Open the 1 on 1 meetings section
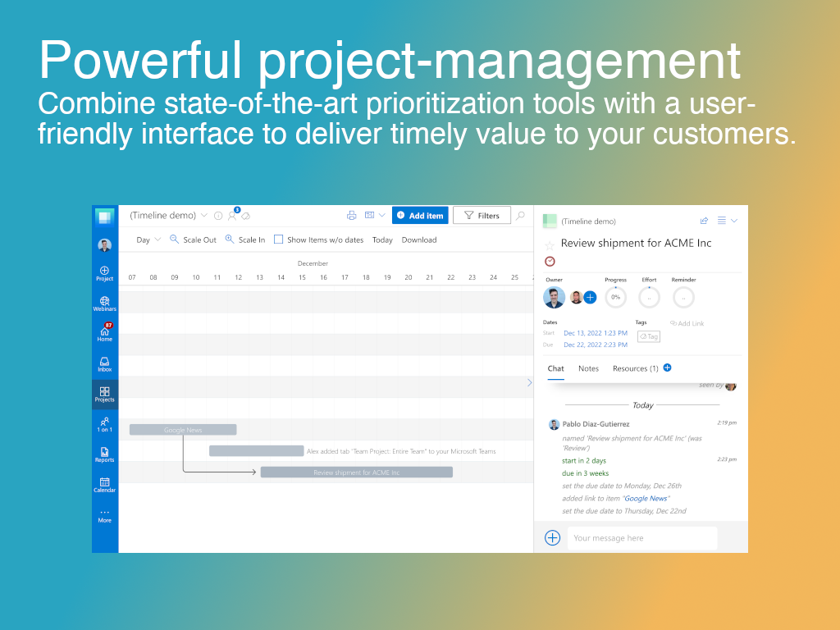This screenshot has width=840, height=630. [x=104, y=424]
